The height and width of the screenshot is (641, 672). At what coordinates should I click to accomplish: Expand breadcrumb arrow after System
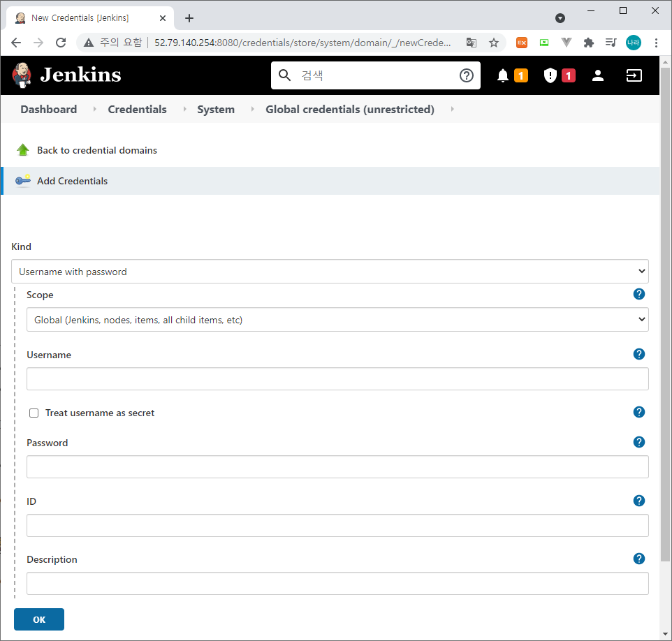click(252, 109)
